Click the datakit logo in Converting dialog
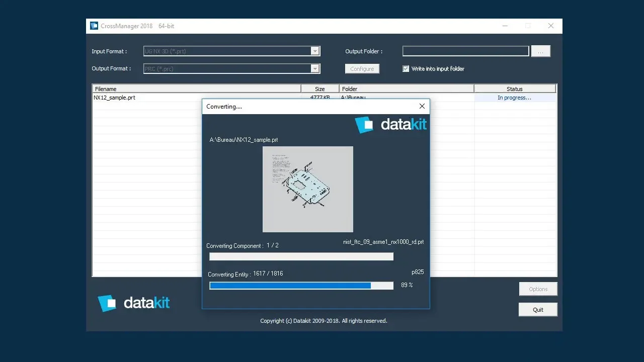 coord(390,125)
